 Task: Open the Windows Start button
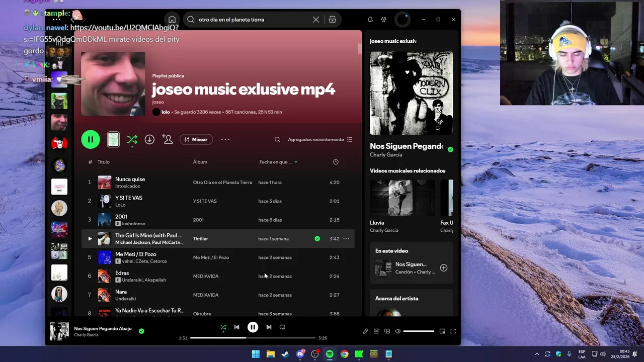pos(256,354)
